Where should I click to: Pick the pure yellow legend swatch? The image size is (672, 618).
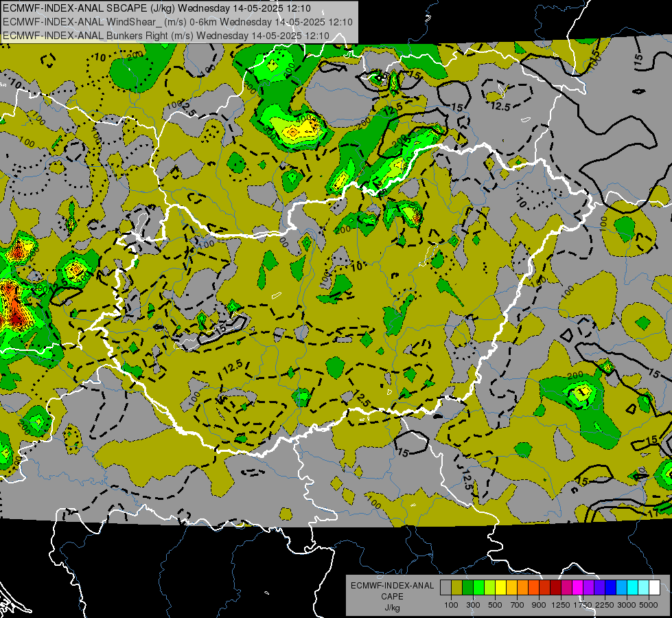coord(500,587)
